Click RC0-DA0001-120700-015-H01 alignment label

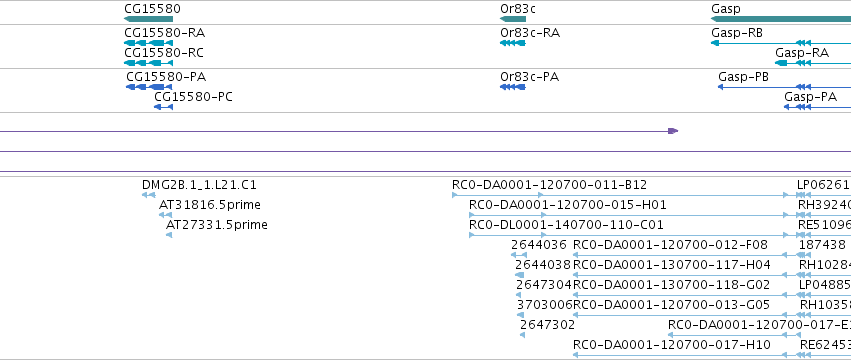(568, 205)
